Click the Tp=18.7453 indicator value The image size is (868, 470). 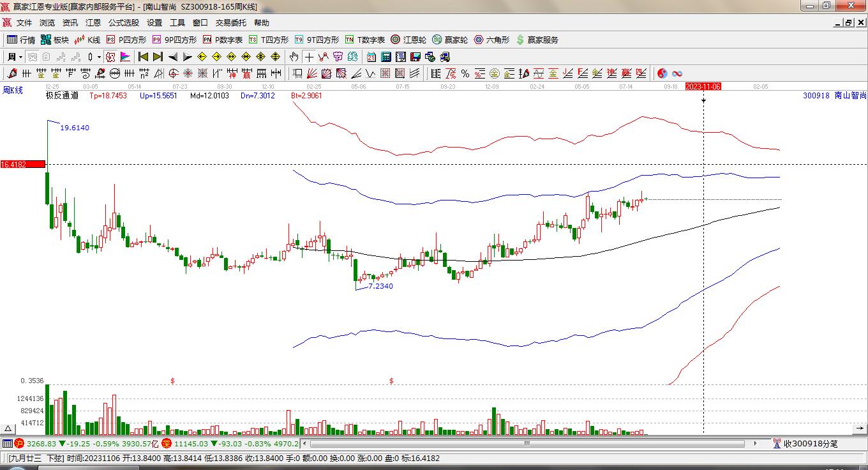pos(108,96)
